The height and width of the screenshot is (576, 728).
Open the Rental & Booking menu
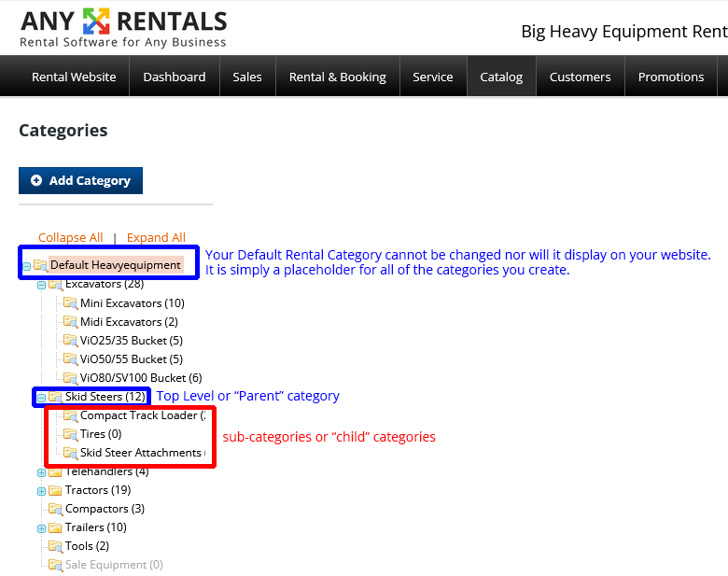(337, 77)
